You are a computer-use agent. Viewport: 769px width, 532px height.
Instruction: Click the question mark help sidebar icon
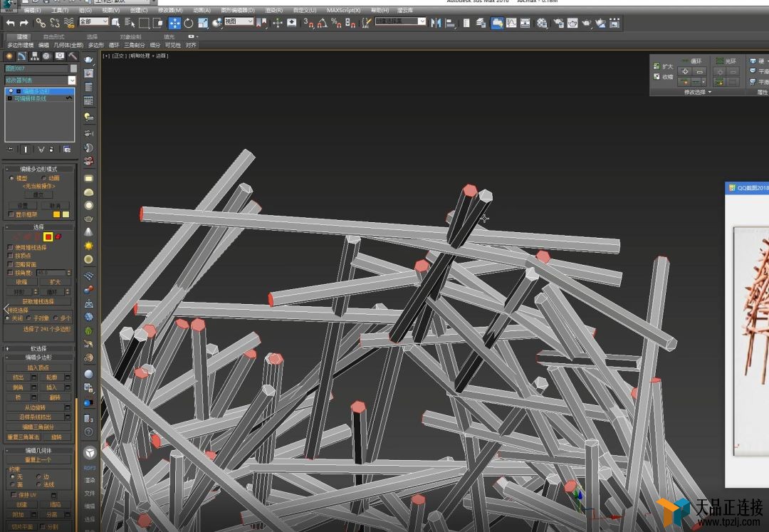[x=89, y=432]
